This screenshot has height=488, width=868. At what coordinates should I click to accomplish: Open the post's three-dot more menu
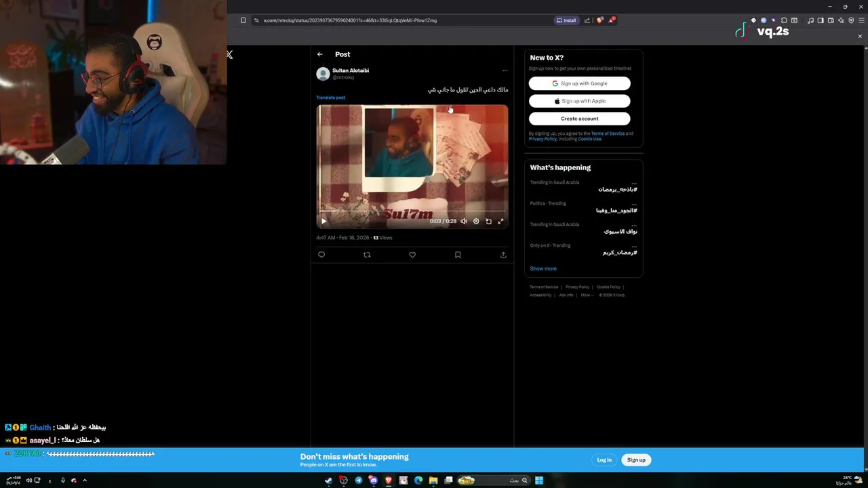505,70
